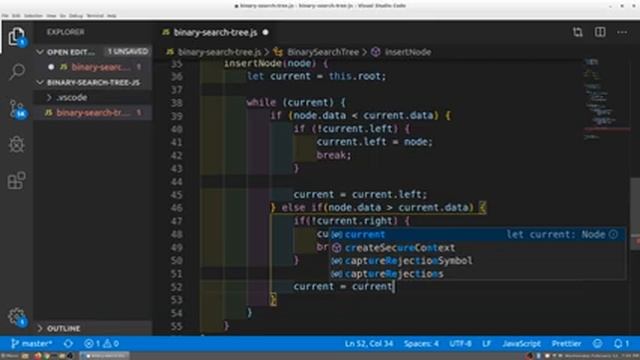Click the synchronize changes icon in status bar

68,344
